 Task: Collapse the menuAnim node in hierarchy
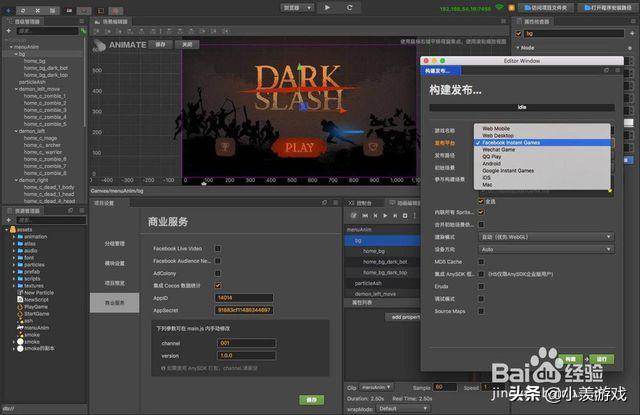[11, 47]
